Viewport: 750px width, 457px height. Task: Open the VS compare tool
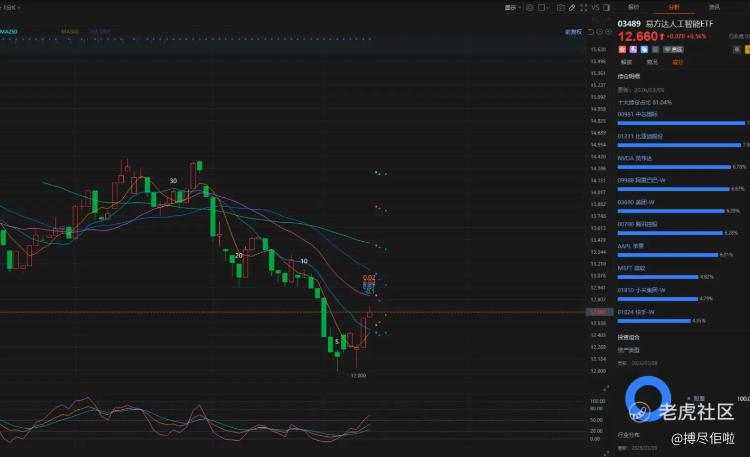point(595,8)
